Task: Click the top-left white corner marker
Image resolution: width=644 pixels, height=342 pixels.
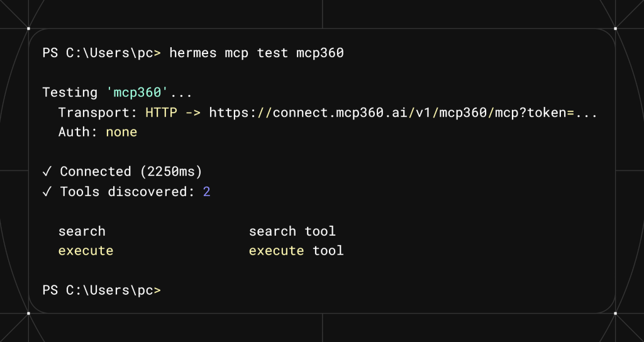Action: 28,28
